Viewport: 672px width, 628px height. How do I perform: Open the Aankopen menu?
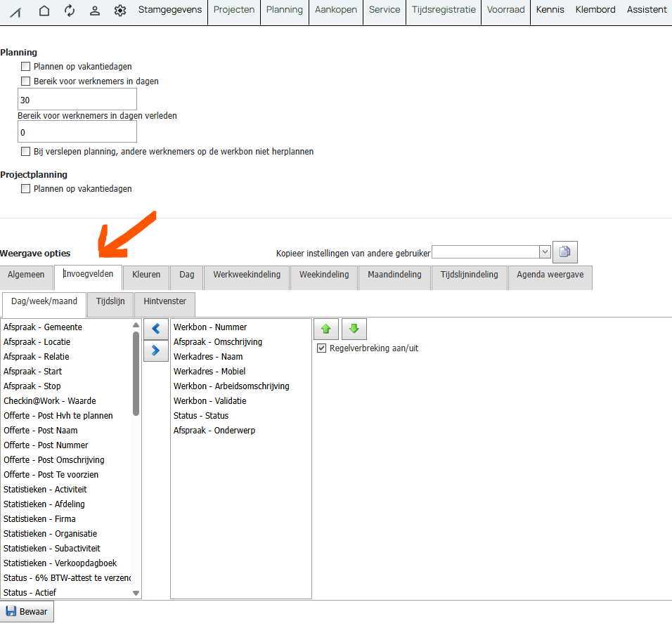pyautogui.click(x=336, y=10)
